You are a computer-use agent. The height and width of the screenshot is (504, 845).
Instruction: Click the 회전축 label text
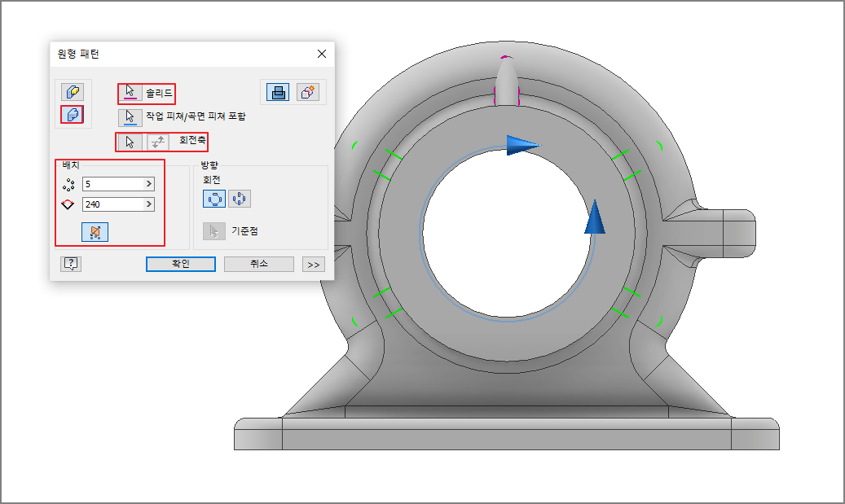click(x=192, y=140)
